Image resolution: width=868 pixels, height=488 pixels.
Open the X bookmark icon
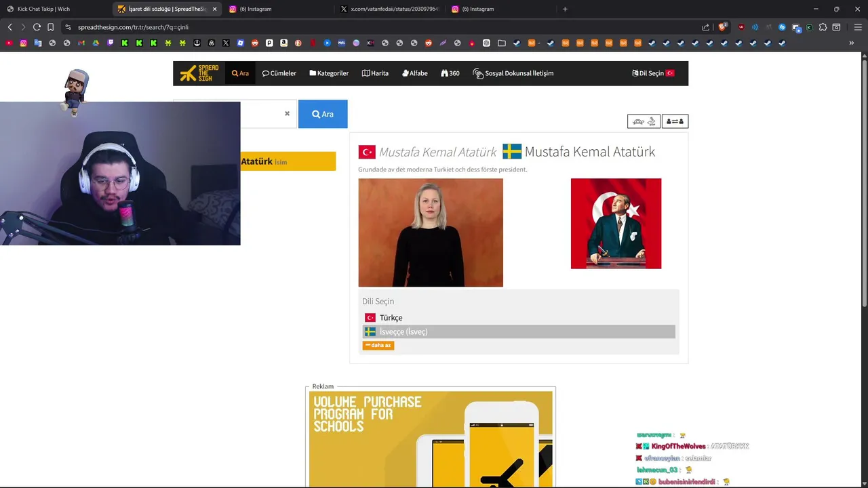tap(226, 43)
